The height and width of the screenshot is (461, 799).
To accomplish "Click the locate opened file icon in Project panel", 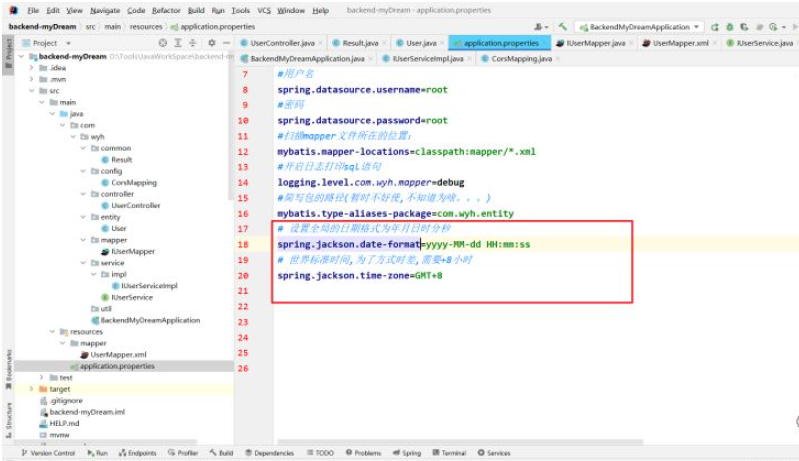I will coord(163,43).
